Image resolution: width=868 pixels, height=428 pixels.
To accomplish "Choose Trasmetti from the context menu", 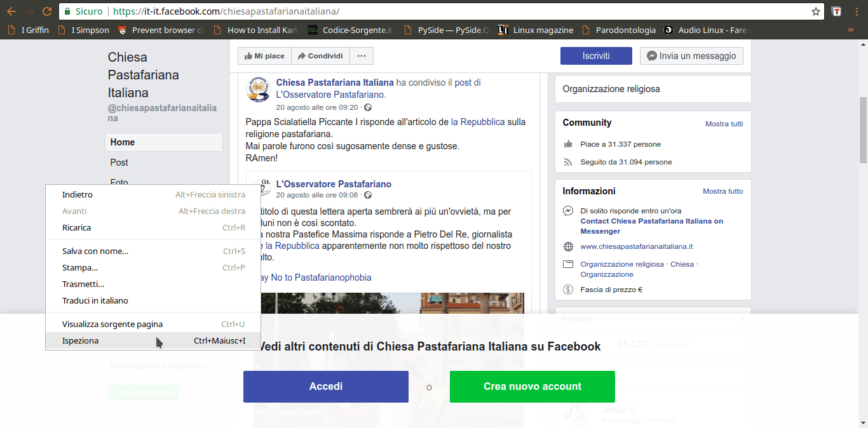I will click(x=153, y=284).
